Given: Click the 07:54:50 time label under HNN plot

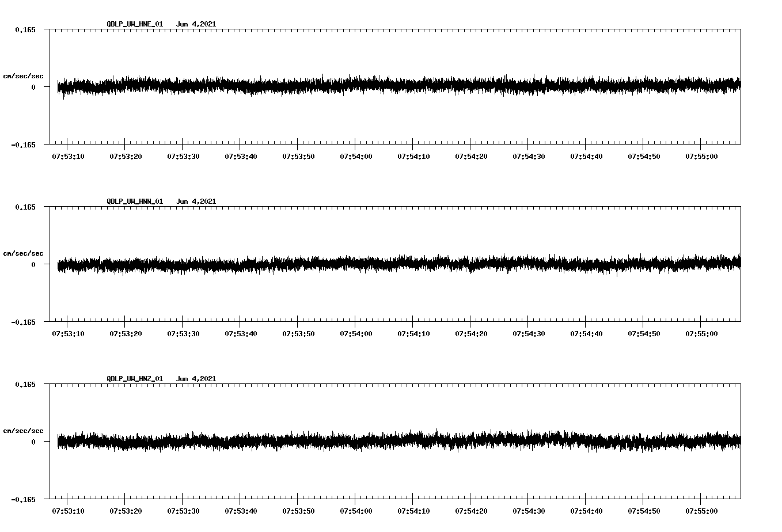Looking at the screenshot, I should pos(644,333).
